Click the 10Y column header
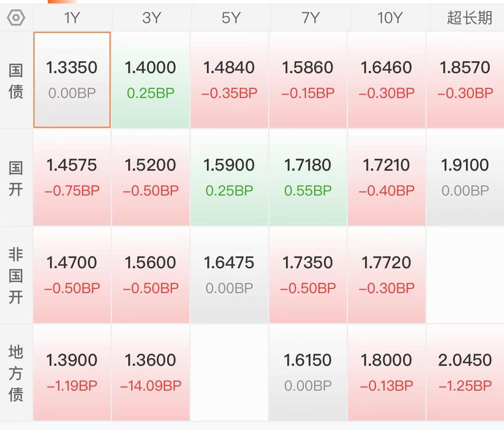Viewport: 504px width, 430px height. [x=386, y=17]
